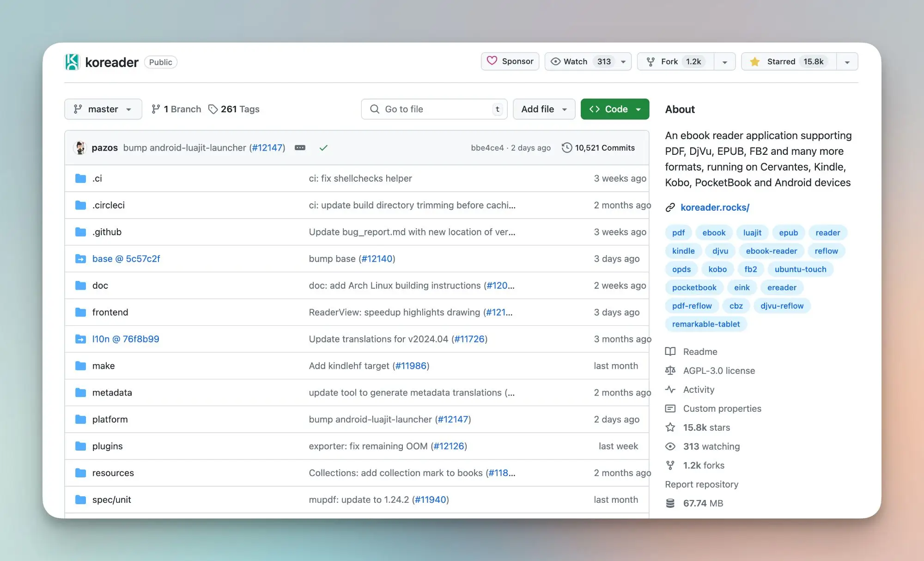The height and width of the screenshot is (561, 924).
Task: Open the base submodule folder icon
Action: 81,259
